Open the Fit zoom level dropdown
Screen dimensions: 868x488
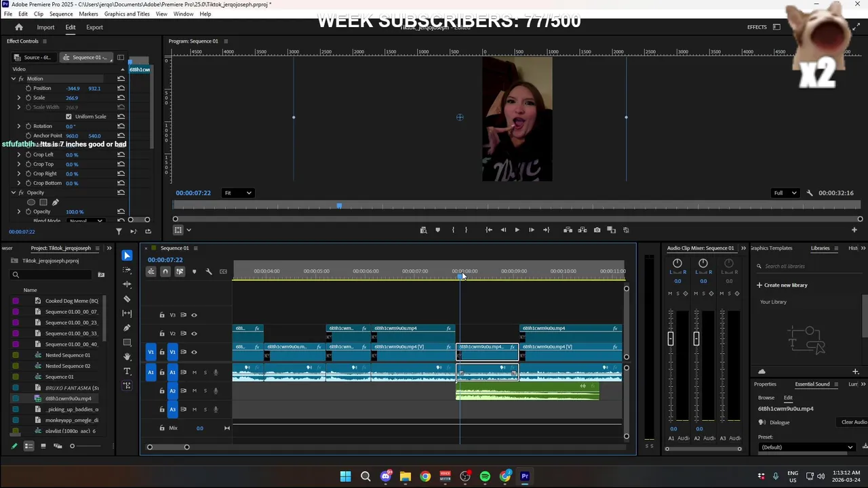(238, 193)
